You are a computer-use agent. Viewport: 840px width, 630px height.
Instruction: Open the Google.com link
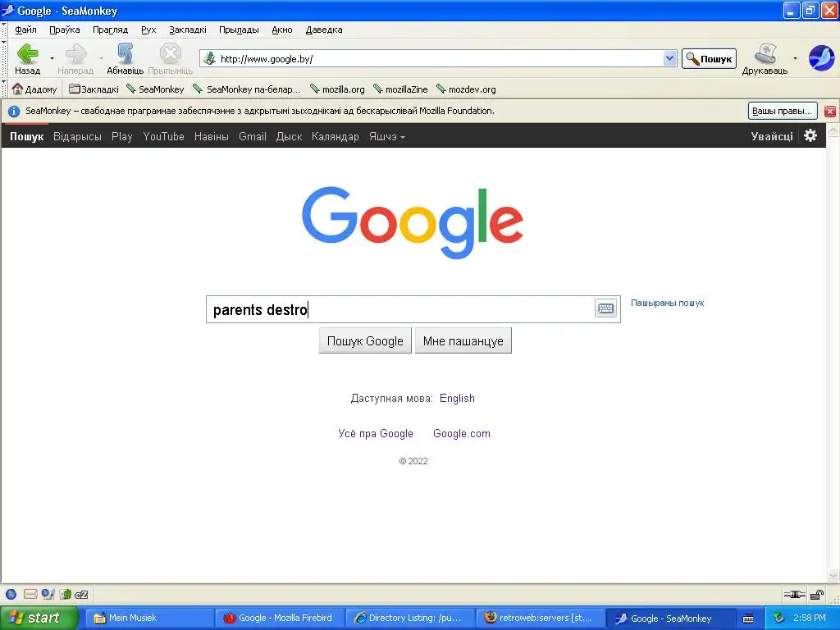[x=461, y=433]
